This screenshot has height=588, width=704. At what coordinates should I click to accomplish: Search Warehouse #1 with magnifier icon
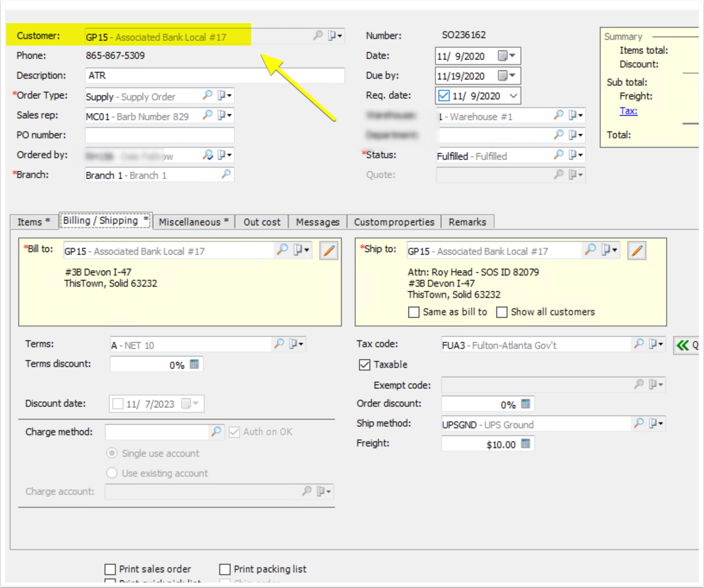(558, 115)
